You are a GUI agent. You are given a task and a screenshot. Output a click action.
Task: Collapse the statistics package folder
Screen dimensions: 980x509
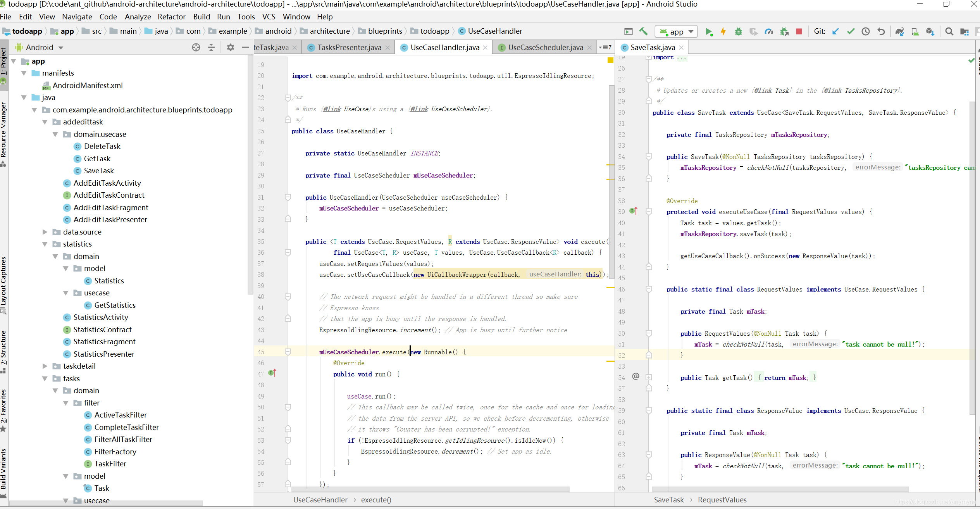45,244
